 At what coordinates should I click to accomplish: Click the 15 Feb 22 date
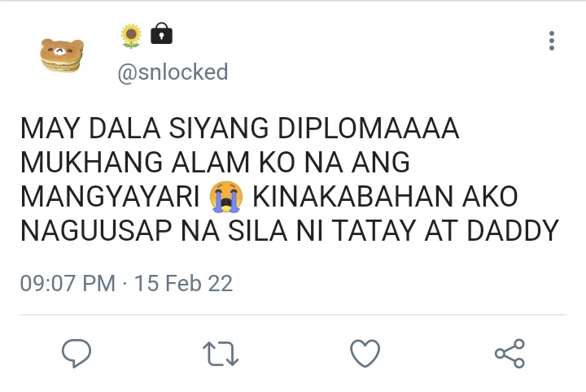pyautogui.click(x=183, y=283)
